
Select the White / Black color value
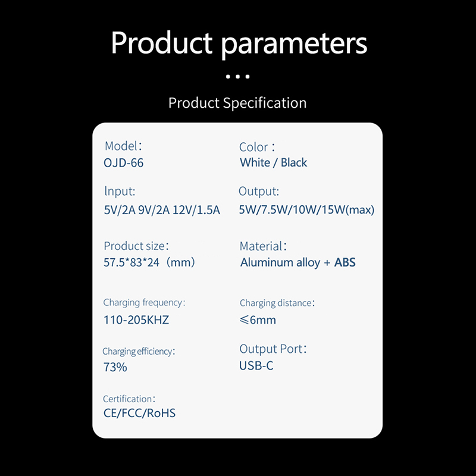[x=273, y=162]
